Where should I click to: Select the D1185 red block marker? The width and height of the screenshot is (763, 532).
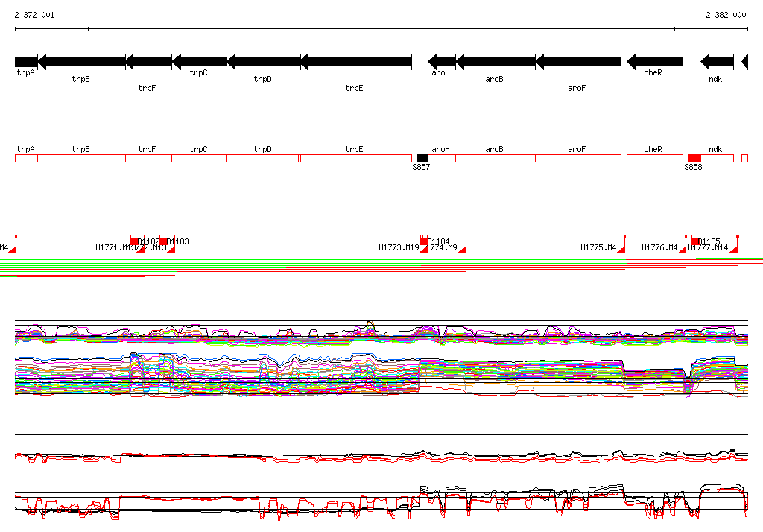point(696,241)
